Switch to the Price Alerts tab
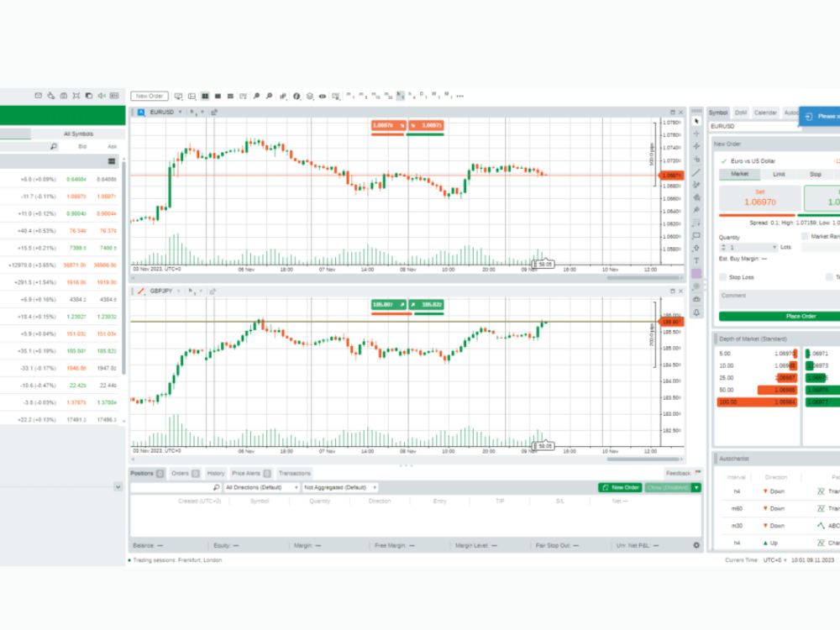 click(x=251, y=473)
